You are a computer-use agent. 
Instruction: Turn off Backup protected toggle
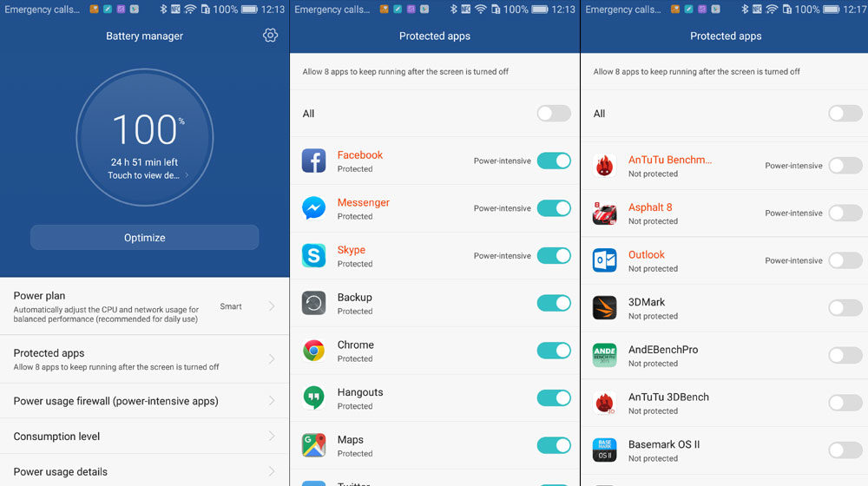pyautogui.click(x=554, y=304)
